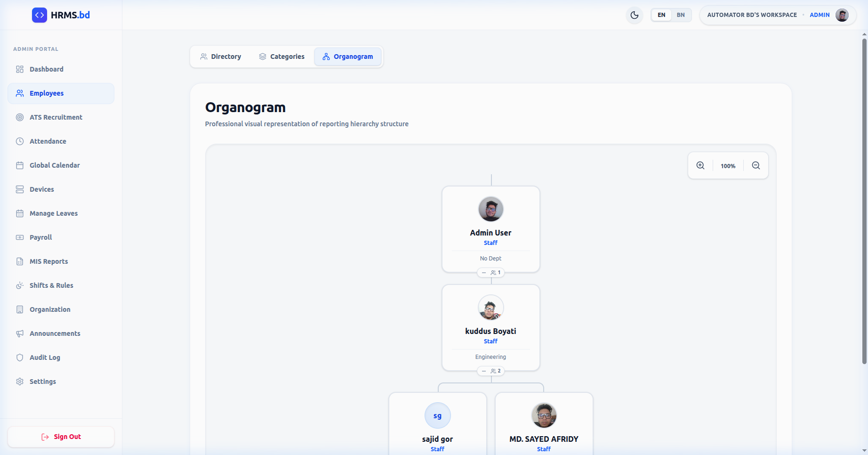Click the Devices server icon

pyautogui.click(x=20, y=189)
